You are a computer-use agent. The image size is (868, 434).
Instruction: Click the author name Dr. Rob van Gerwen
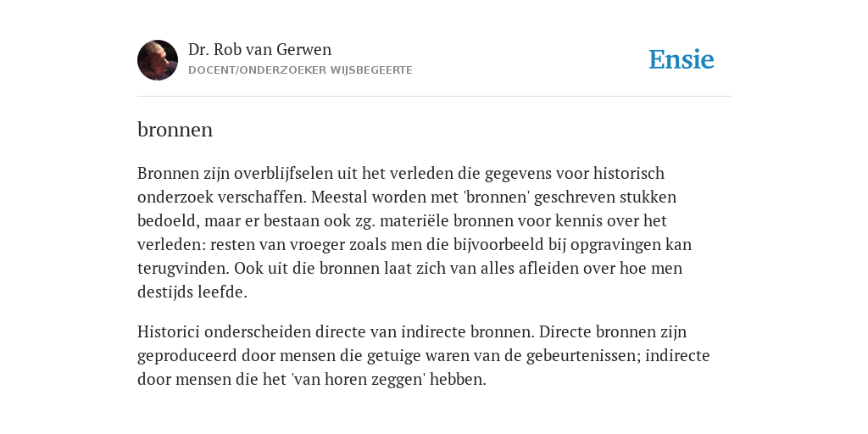click(259, 49)
